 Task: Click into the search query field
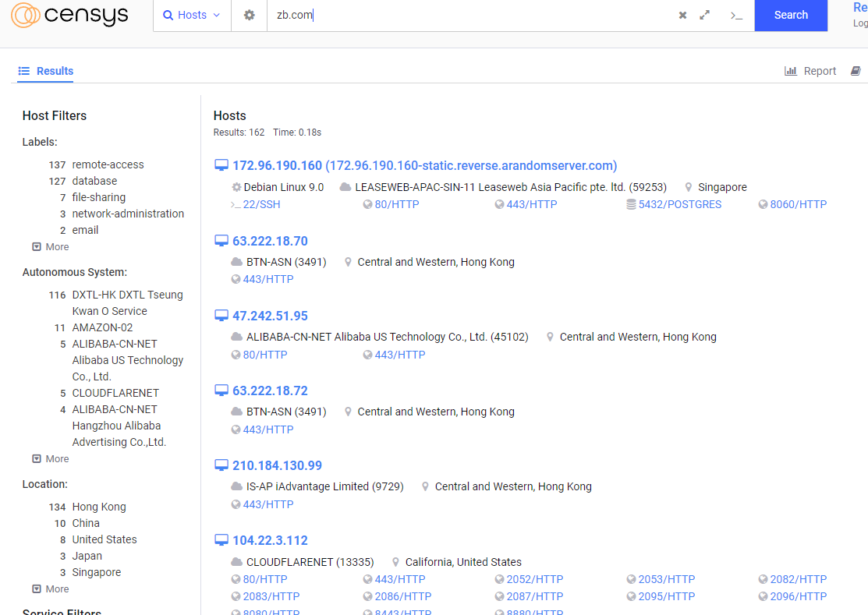click(468, 15)
